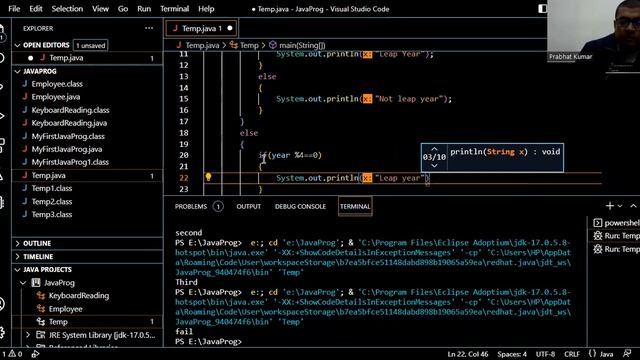Show next println signature overload
The width and height of the screenshot is (640, 360).
[x=434, y=165]
